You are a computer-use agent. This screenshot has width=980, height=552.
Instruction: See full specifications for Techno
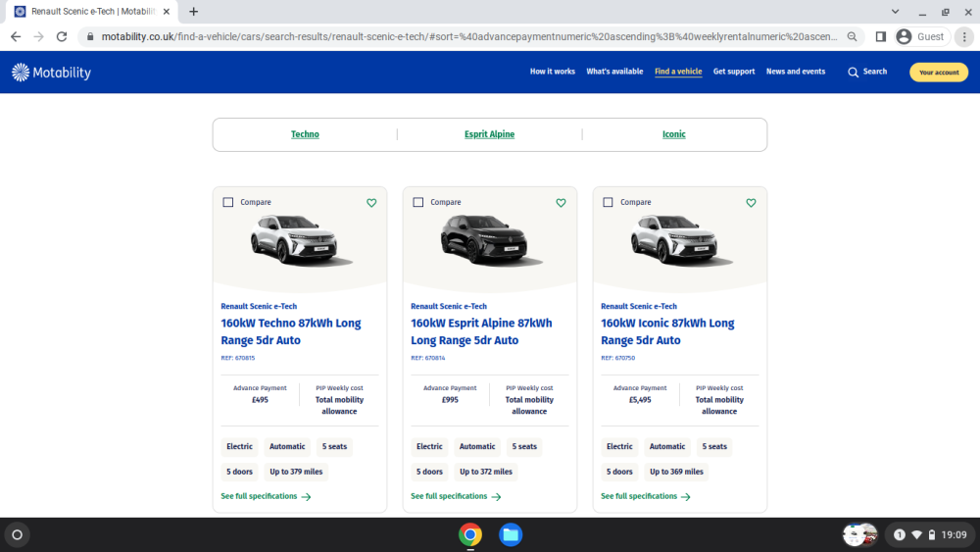click(x=266, y=496)
